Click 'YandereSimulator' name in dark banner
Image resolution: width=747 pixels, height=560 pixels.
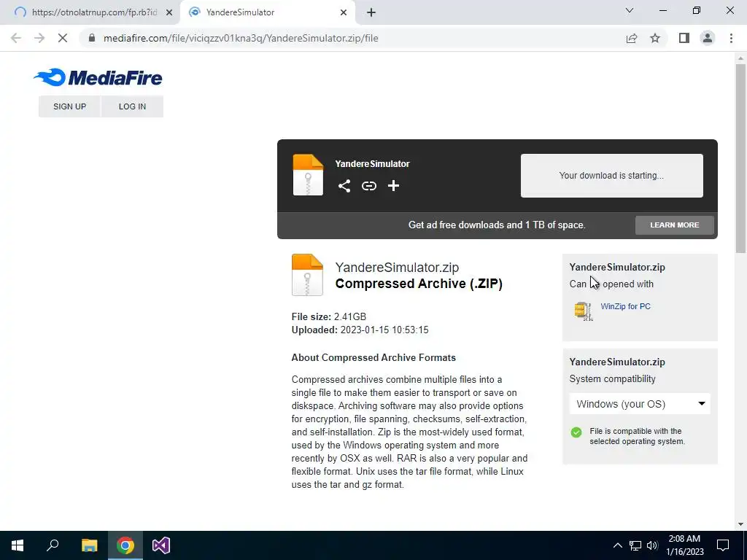point(372,163)
